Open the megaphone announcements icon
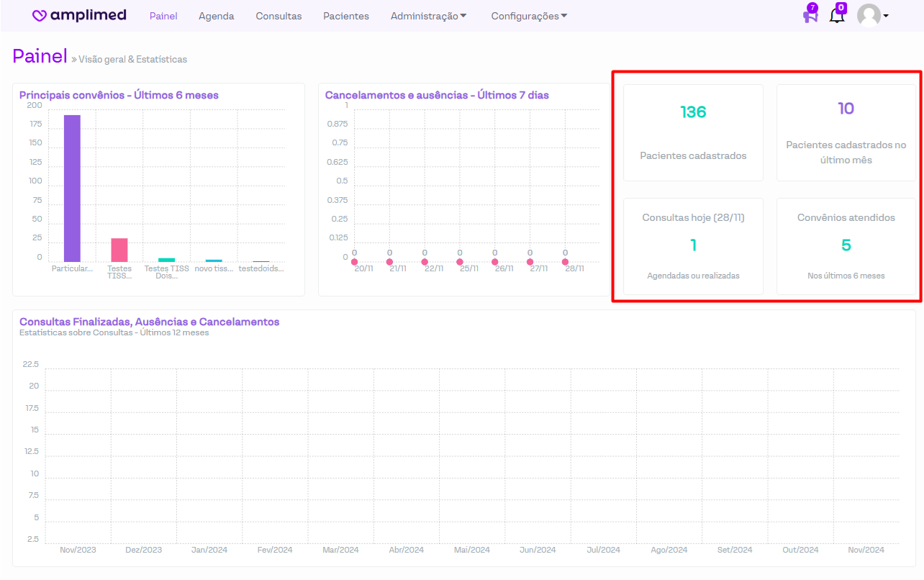This screenshot has height=580, width=924. 810,16
